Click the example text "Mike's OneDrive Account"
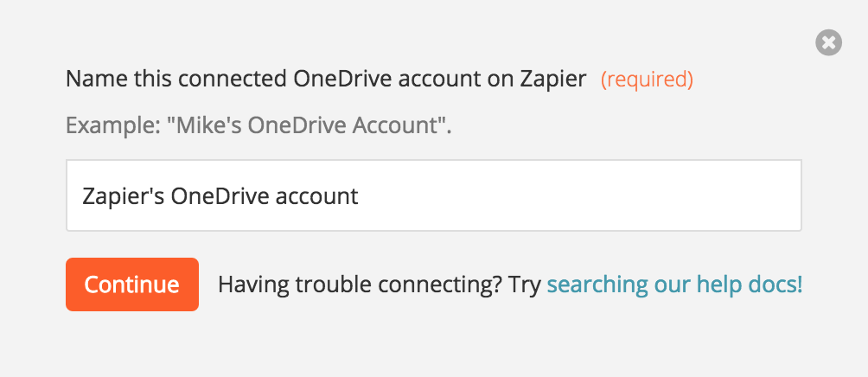The width and height of the screenshot is (868, 377). click(x=309, y=125)
